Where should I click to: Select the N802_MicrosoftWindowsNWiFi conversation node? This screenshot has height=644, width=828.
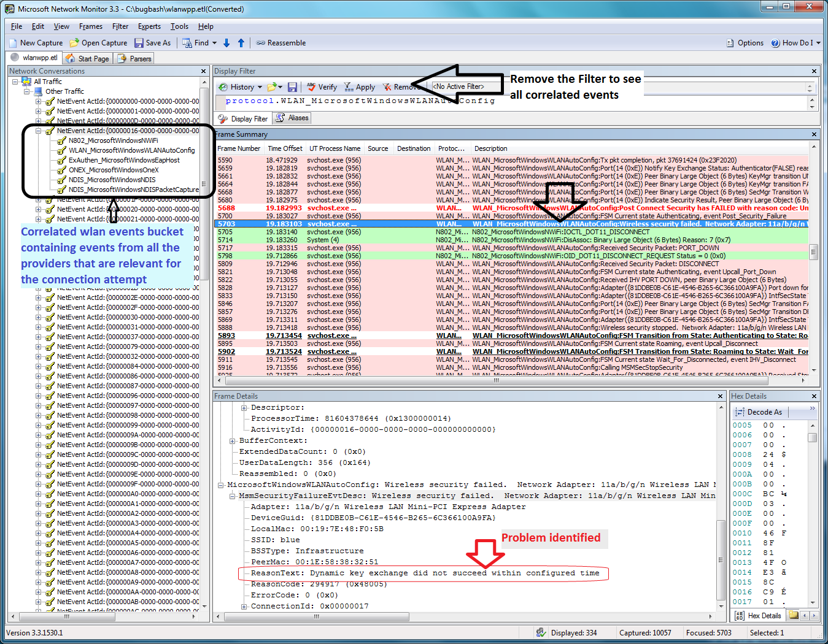pyautogui.click(x=113, y=140)
